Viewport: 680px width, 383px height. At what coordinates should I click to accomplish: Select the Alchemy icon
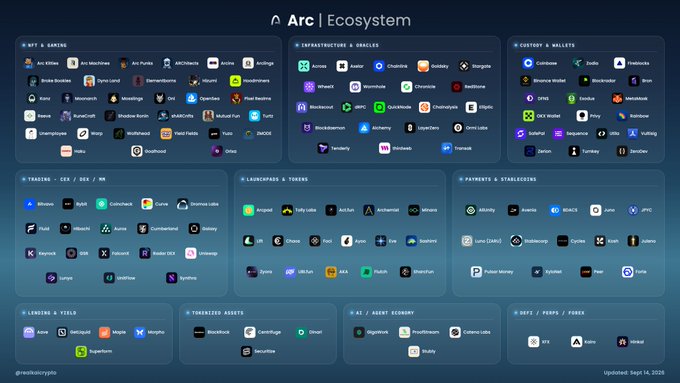tap(364, 128)
